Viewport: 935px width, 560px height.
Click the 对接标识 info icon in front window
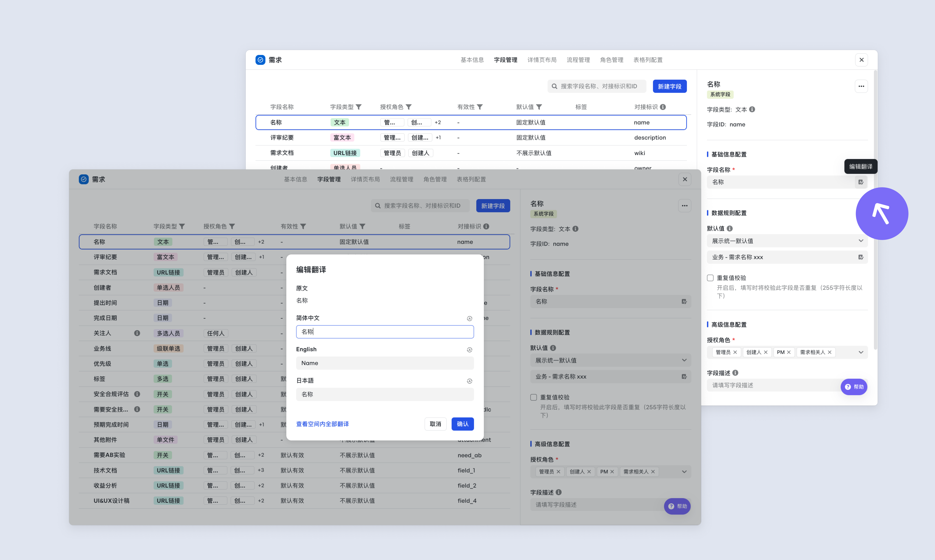pyautogui.click(x=486, y=226)
